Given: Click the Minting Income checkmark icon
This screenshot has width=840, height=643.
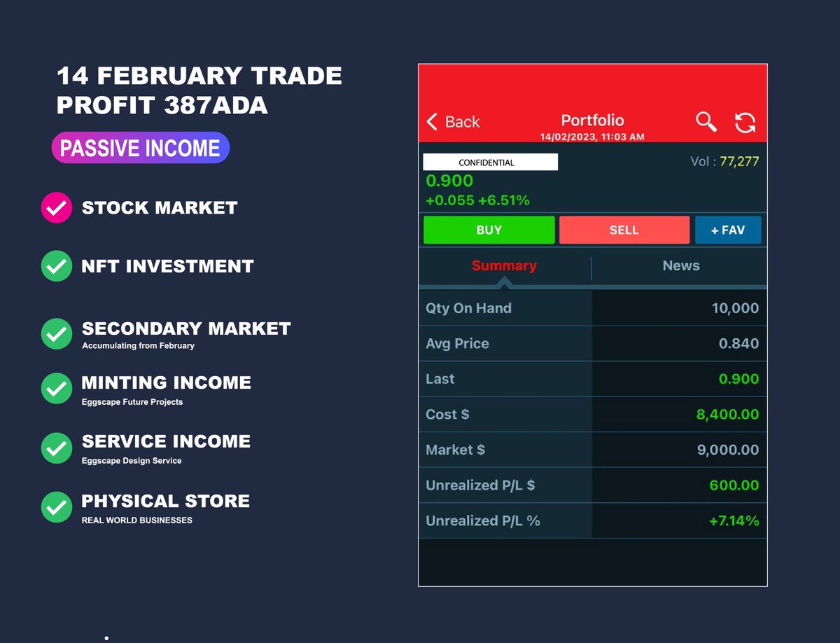Looking at the screenshot, I should point(57,388).
